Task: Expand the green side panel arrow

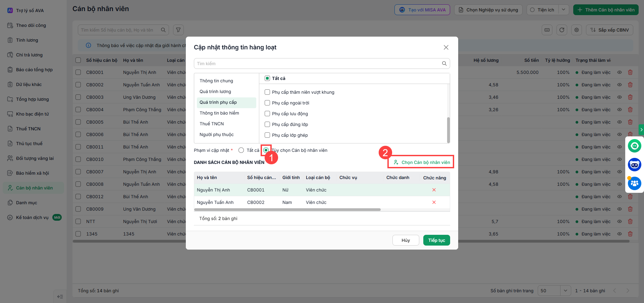Action: point(641,130)
